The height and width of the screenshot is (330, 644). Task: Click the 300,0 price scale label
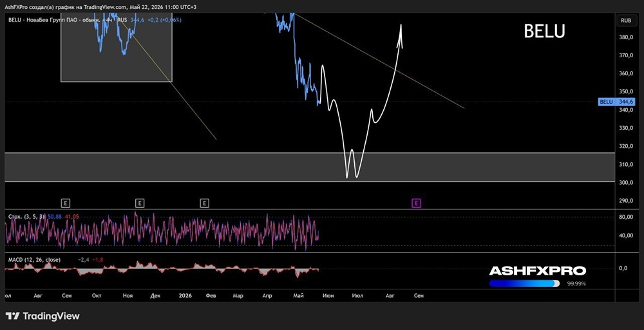pos(626,183)
